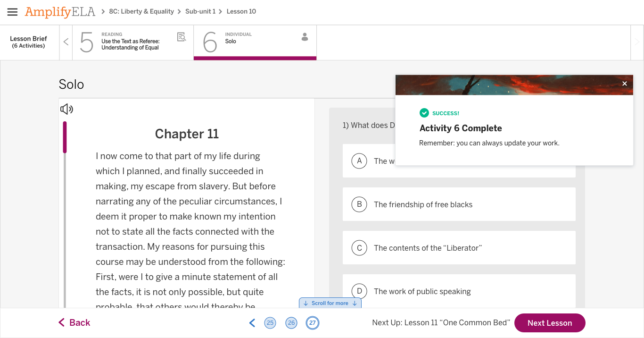Click the Next Lesson button
Viewport: 644px width, 338px height.
pos(550,323)
